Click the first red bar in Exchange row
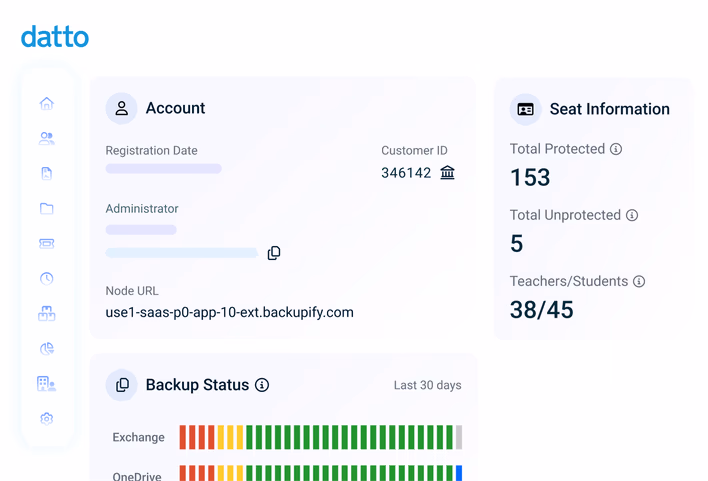Viewport: 708px width, 481px height. 182,437
